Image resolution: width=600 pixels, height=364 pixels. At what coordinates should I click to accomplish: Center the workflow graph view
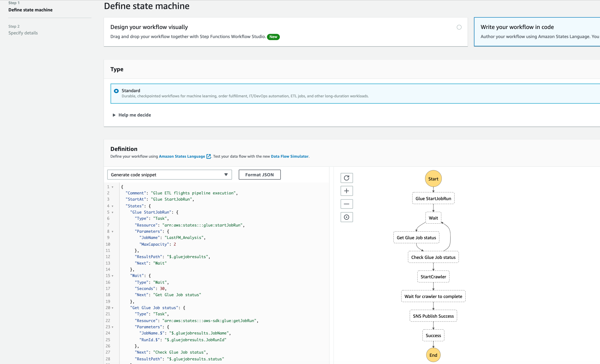[x=346, y=217]
